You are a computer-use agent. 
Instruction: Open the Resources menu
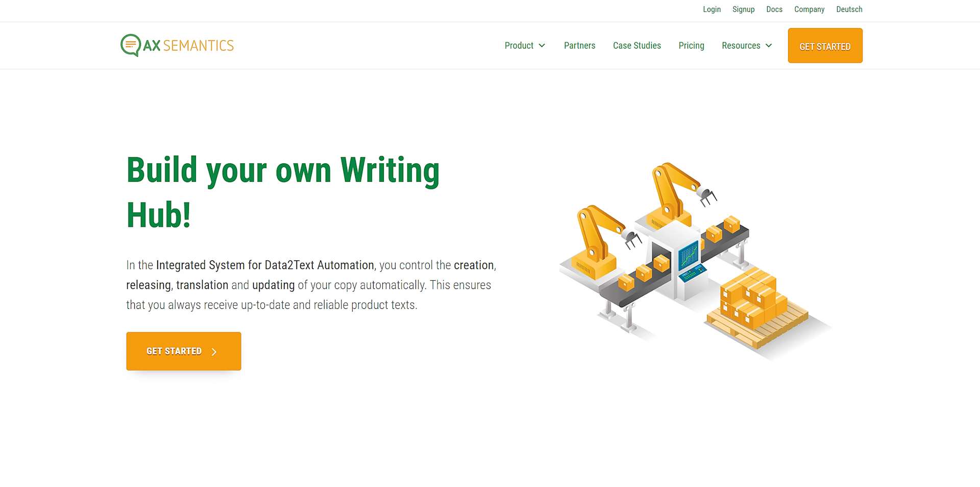[741, 45]
